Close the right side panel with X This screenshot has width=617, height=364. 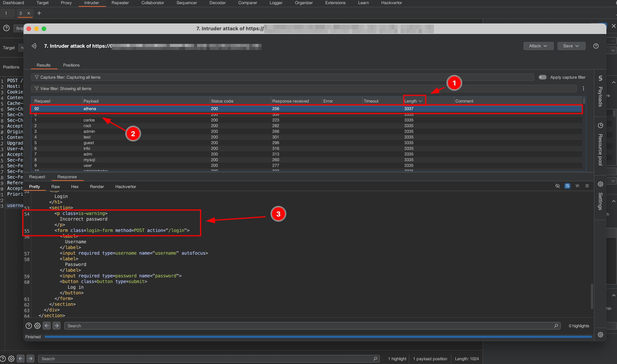(614, 26)
